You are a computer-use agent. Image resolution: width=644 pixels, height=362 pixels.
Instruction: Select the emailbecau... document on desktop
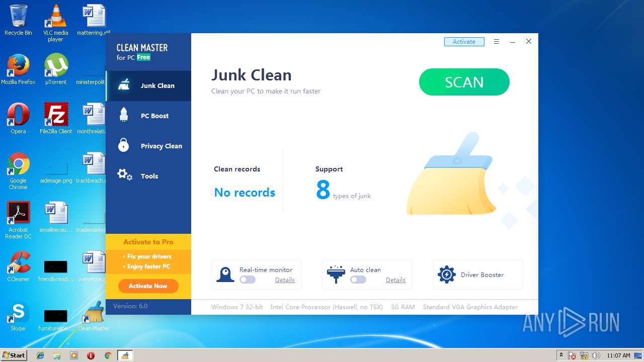pyautogui.click(x=56, y=217)
